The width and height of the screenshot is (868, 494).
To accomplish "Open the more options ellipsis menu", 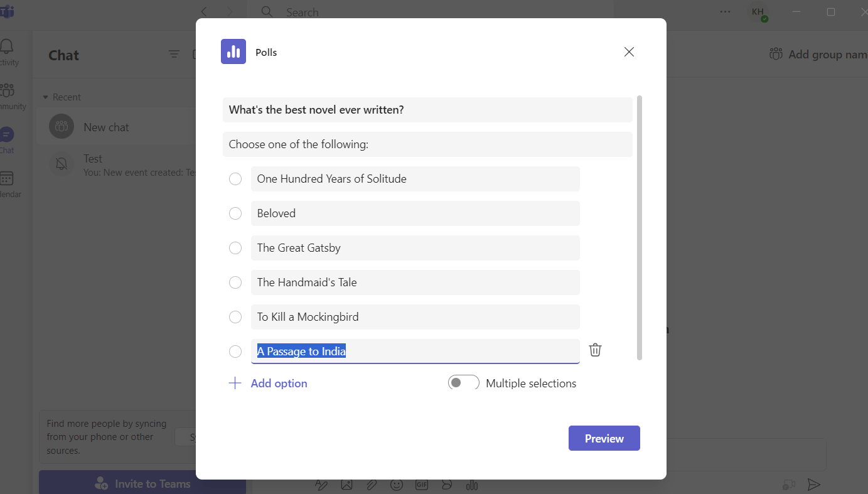I will pos(726,12).
